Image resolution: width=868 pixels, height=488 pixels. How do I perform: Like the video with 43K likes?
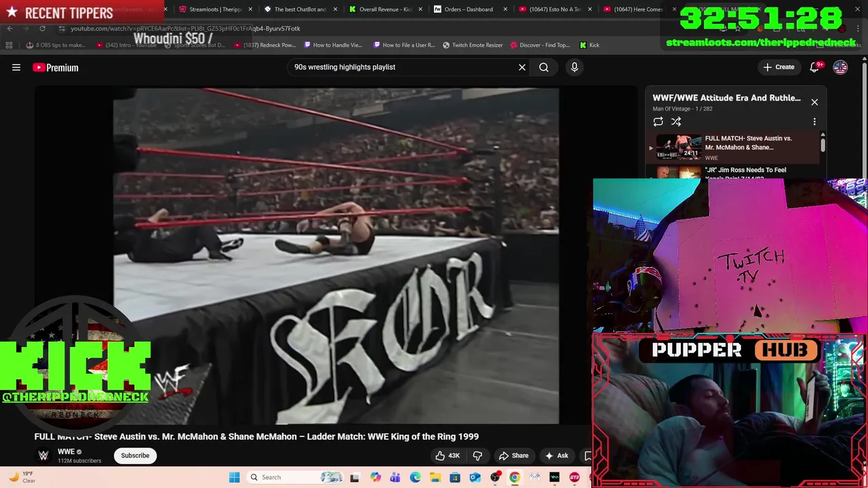pyautogui.click(x=448, y=455)
